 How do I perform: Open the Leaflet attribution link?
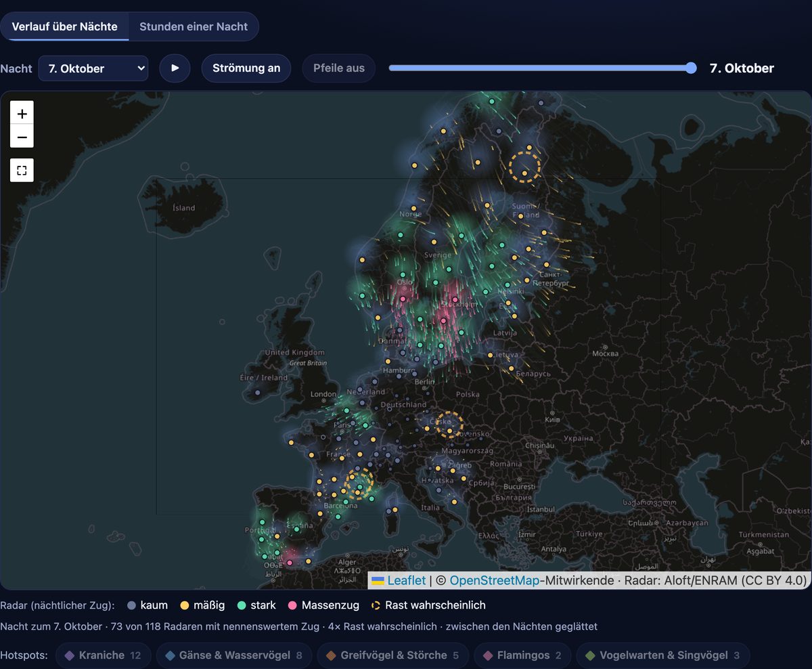pyautogui.click(x=407, y=580)
